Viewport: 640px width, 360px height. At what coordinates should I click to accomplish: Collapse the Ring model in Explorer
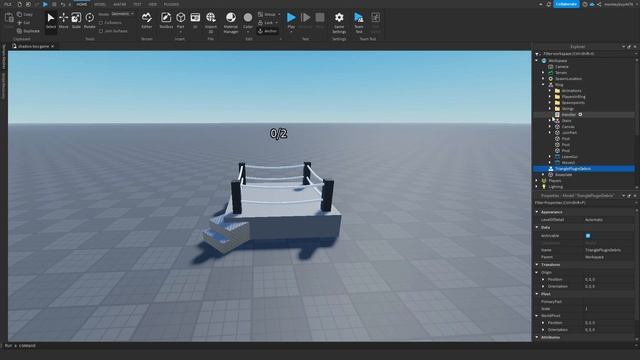543,84
